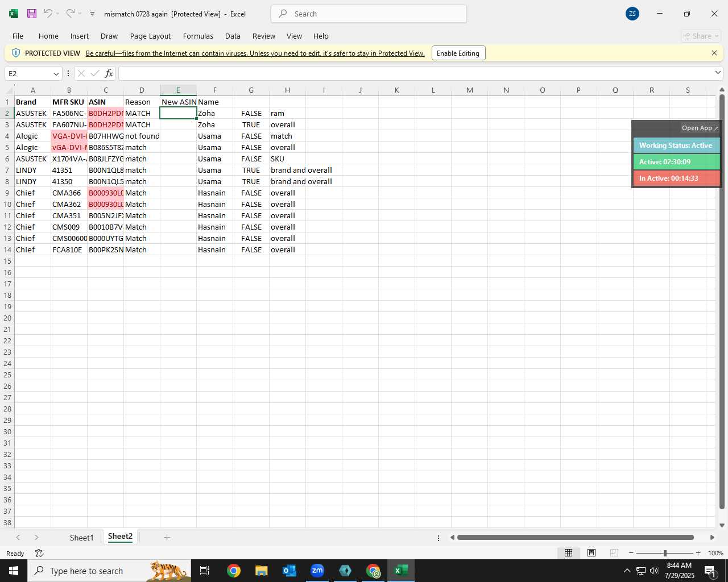The height and width of the screenshot is (582, 728).
Task: Click the Select All corner triangle
Action: (x=9, y=90)
